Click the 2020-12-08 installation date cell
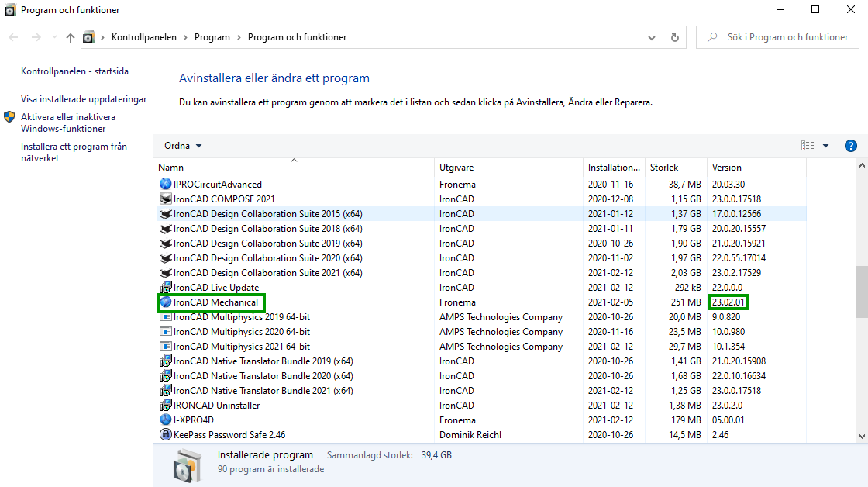The image size is (868, 487). point(611,199)
